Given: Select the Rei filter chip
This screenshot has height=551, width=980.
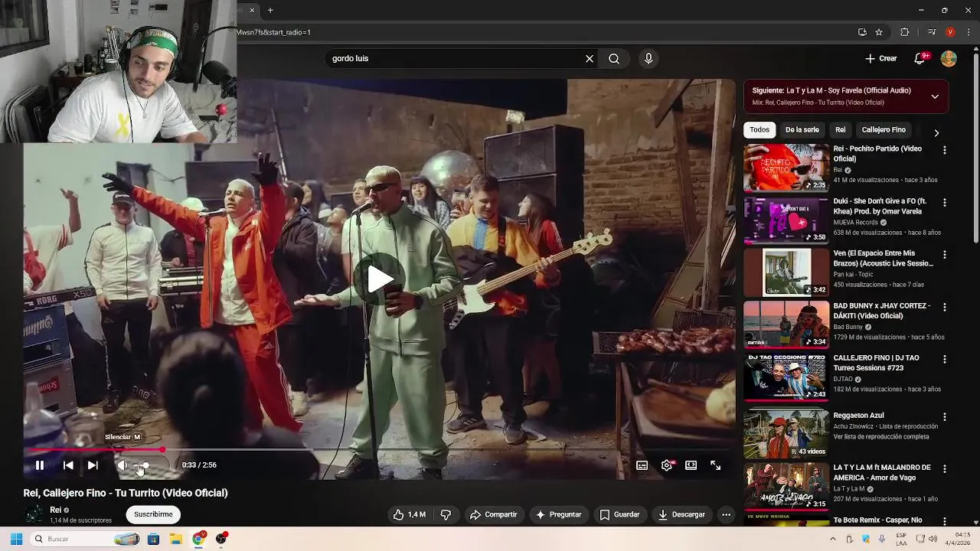Looking at the screenshot, I should tap(841, 130).
